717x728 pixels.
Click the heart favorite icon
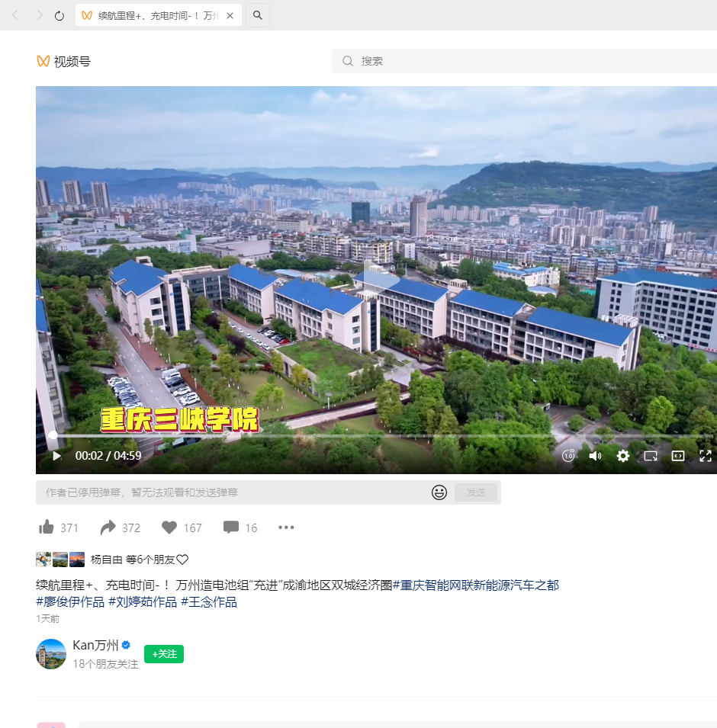pyautogui.click(x=169, y=528)
